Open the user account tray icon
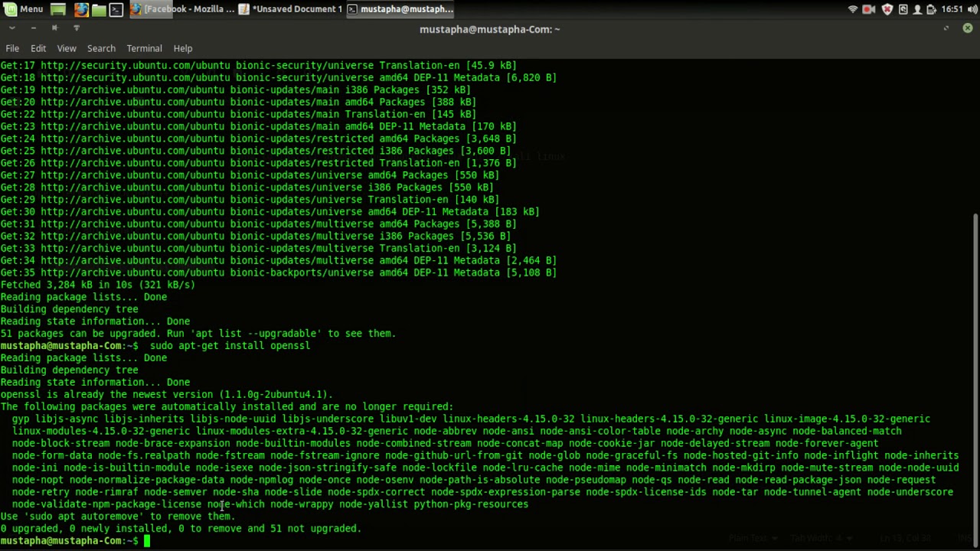 [x=917, y=9]
